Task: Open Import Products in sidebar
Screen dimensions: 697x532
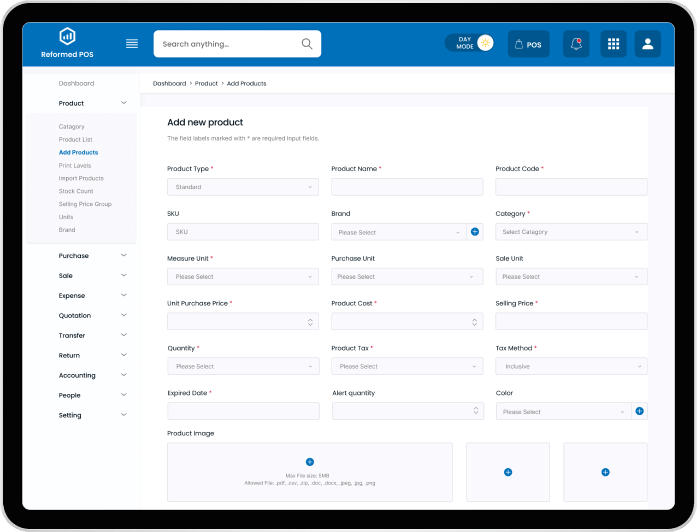Action: (x=81, y=178)
